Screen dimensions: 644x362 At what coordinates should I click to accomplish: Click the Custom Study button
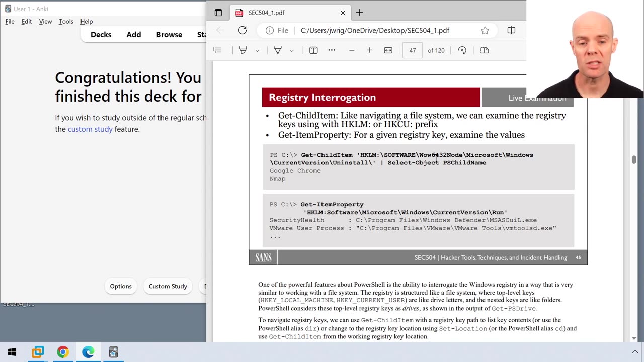[168, 286]
